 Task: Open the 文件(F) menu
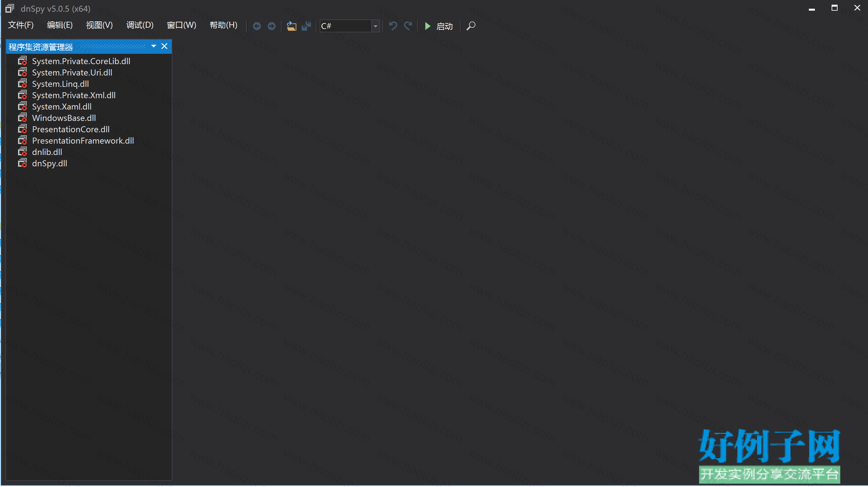[x=21, y=25]
